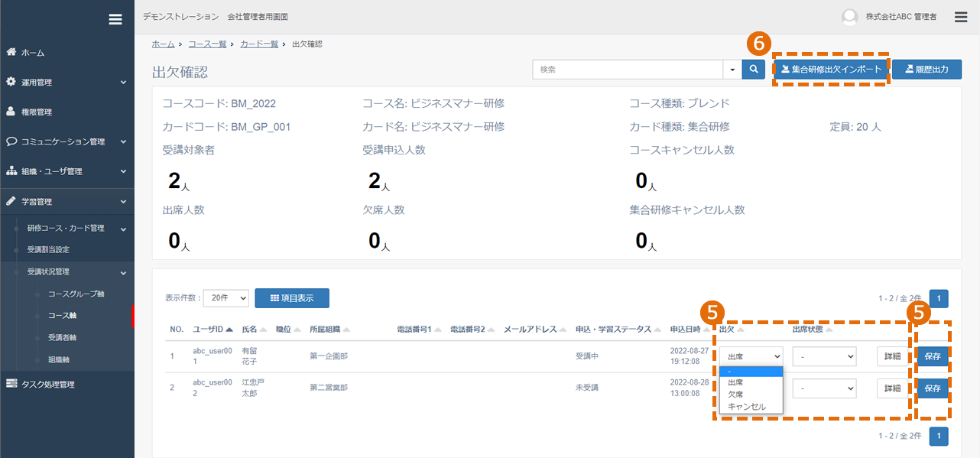Expand the 運用管理 sidebar menu
The height and width of the screenshot is (458, 980).
[x=123, y=82]
